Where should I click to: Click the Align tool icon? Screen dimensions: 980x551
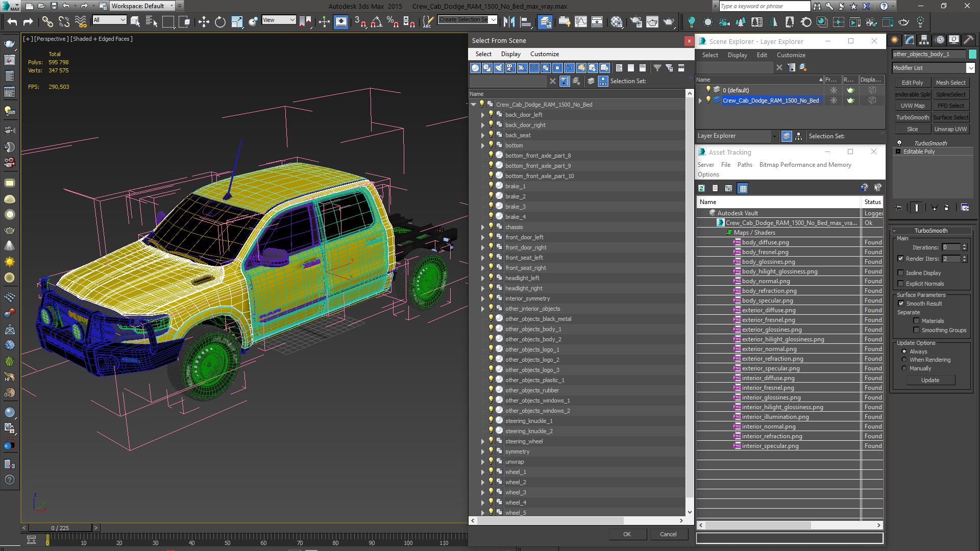[x=526, y=21]
